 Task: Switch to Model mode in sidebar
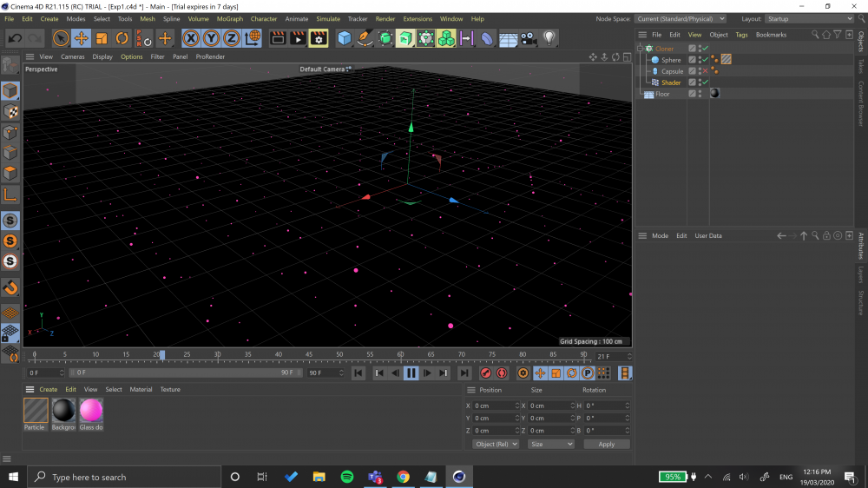click(x=10, y=91)
